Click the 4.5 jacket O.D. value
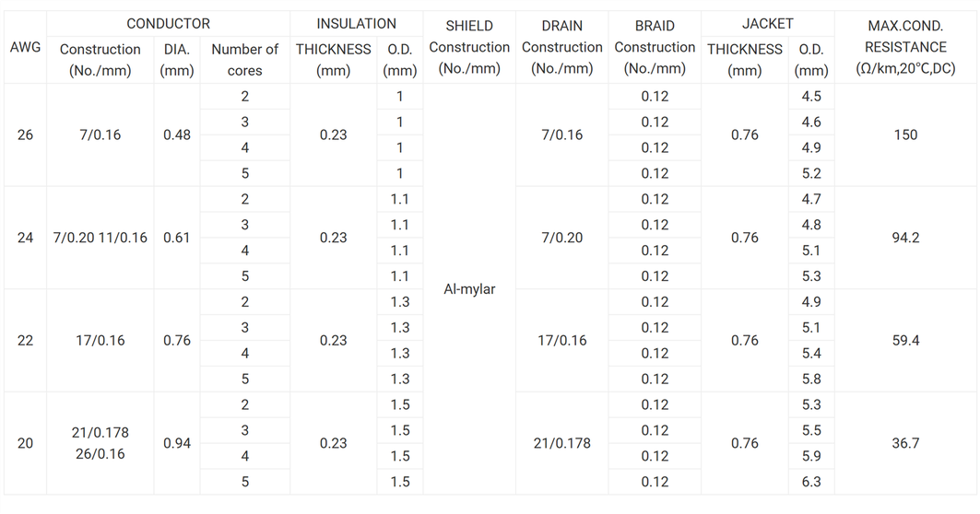Screen dimensions: 980x514 click(x=811, y=97)
